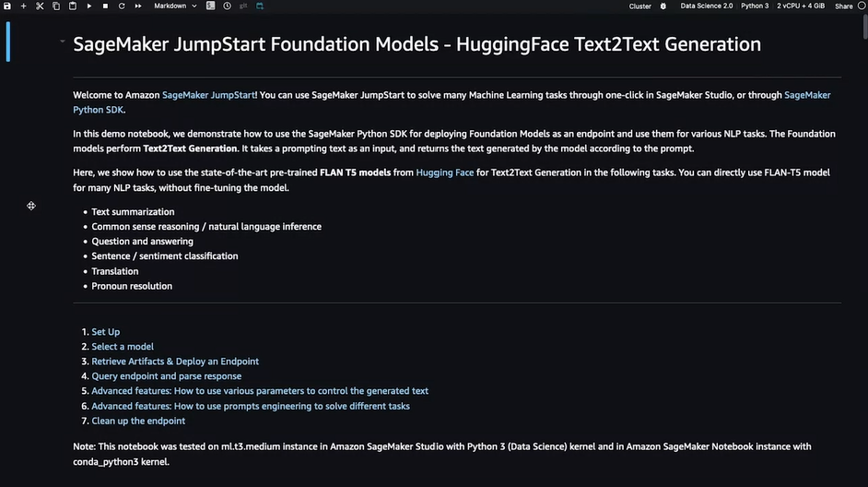Click the git toolbar button
Screen dimensions: 868x487
[x=243, y=6]
